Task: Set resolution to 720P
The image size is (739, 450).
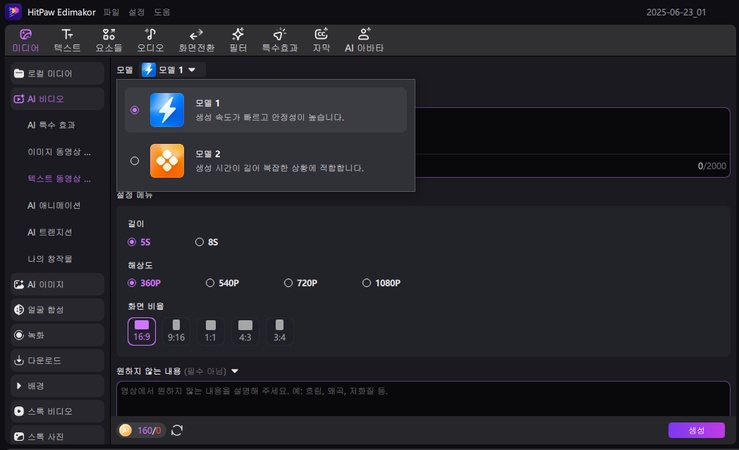Action: point(301,283)
